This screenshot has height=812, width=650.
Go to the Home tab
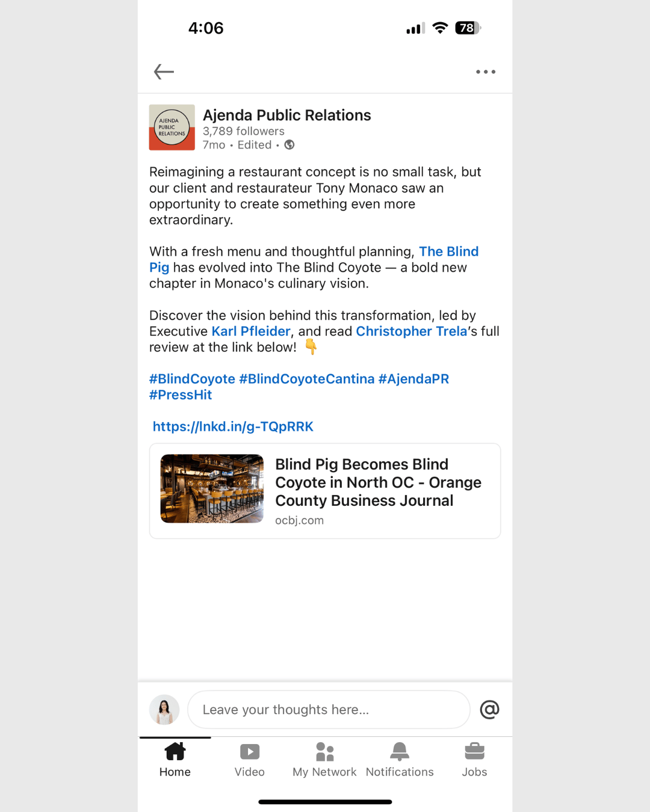pos(175,760)
